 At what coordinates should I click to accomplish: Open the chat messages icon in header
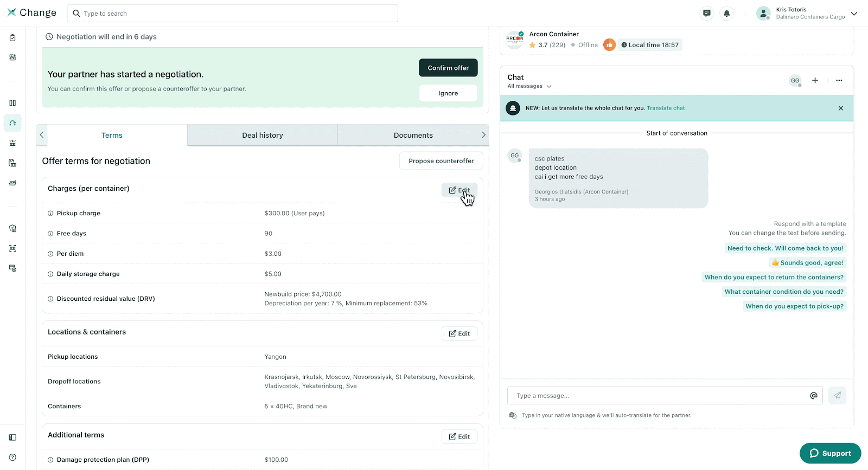(706, 14)
